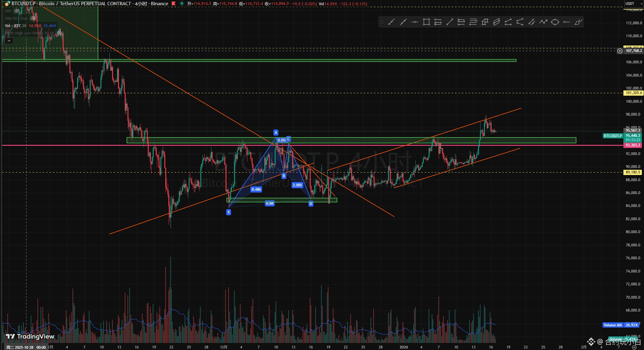Click the green market status dot
This screenshot has height=350, width=644.
pyautogui.click(x=182, y=4)
